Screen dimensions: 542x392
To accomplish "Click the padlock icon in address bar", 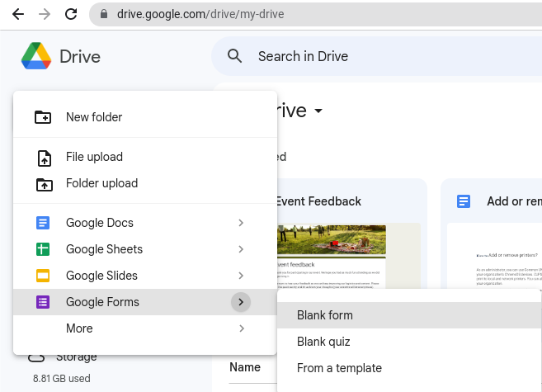I will tap(103, 14).
